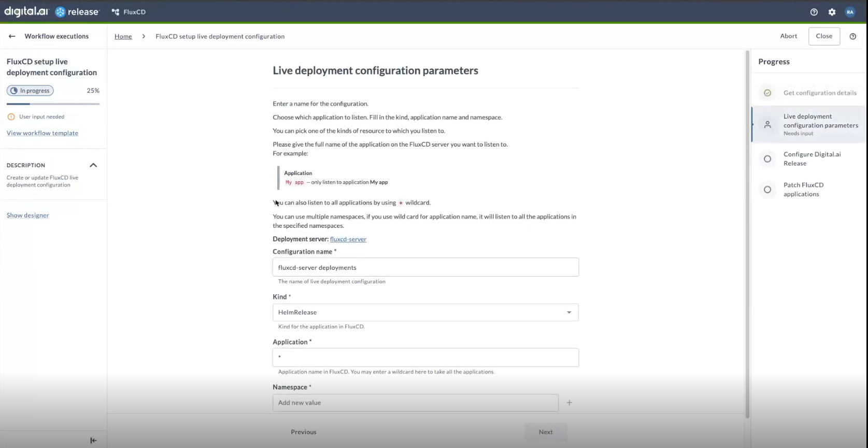The image size is (868, 448).
Task: Collapse the left sidebar with arrow icon
Action: (x=93, y=440)
